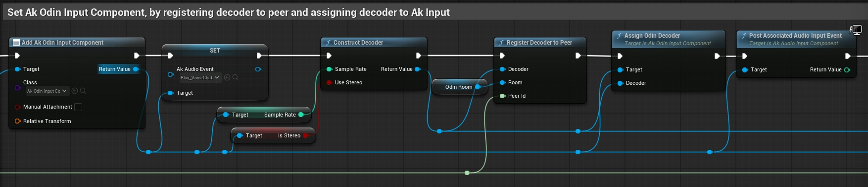Click Room pin on Register Decoder to Peer

click(x=502, y=82)
